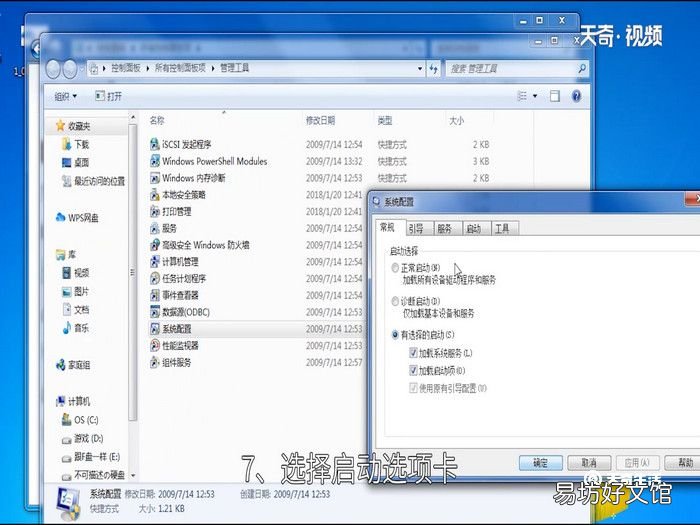Image resolution: width=700 pixels, height=525 pixels.
Task: Sort files by 修改日期 column header
Action: 320,121
